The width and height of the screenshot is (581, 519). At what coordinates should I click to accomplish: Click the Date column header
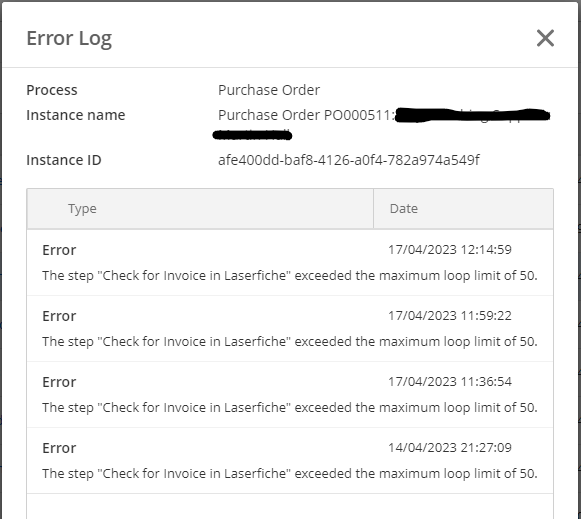click(463, 209)
